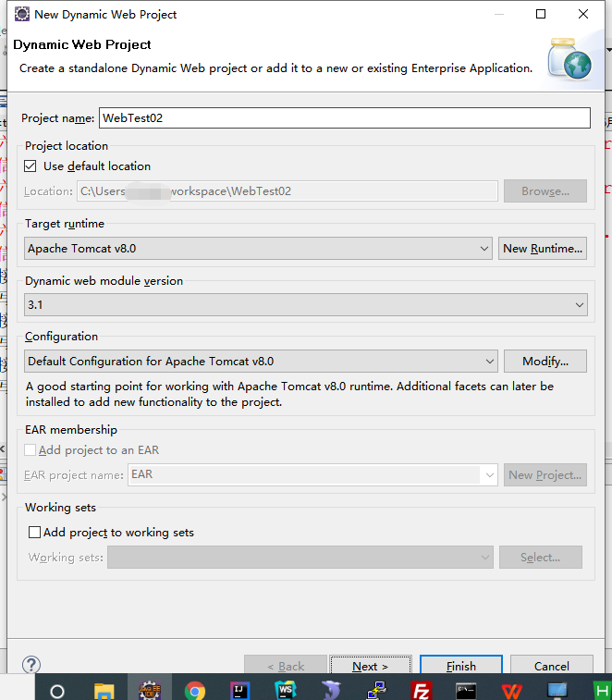Viewport: 612px width, 700px height.
Task: Click in the Project name field
Action: [345, 117]
